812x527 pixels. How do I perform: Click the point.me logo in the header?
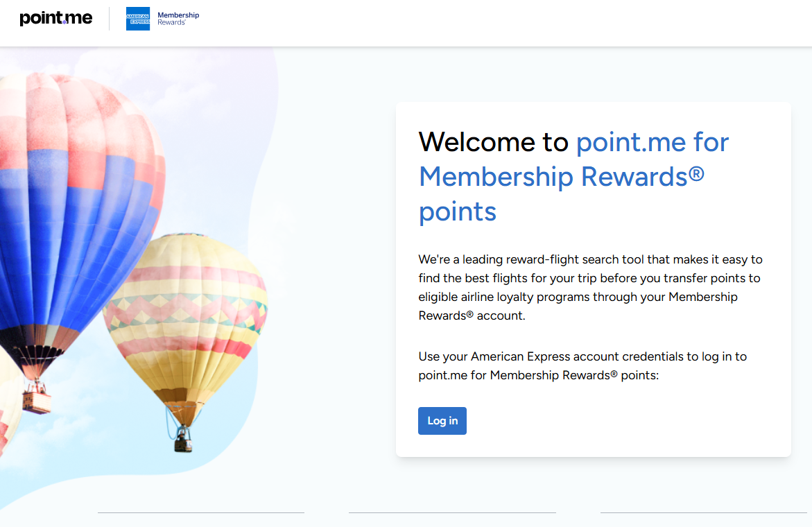point(55,18)
